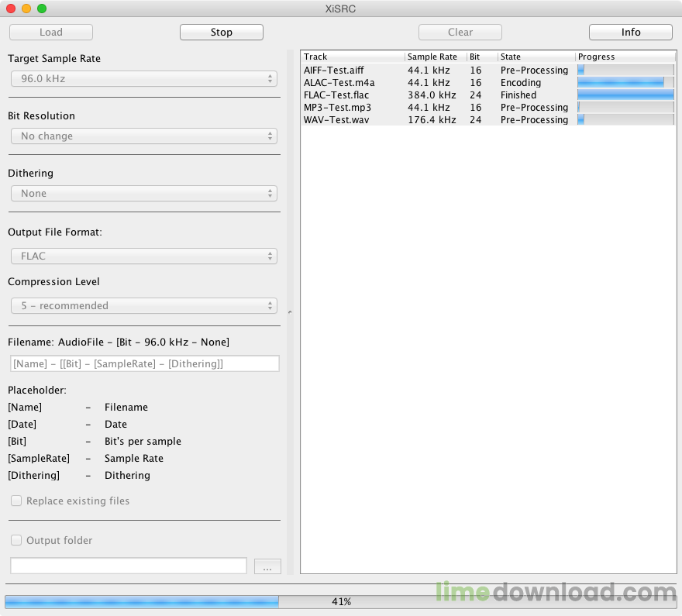Screen dimensions: 682x616
Task: Click the ALAC-Test.m4a progress bar
Action: point(625,83)
